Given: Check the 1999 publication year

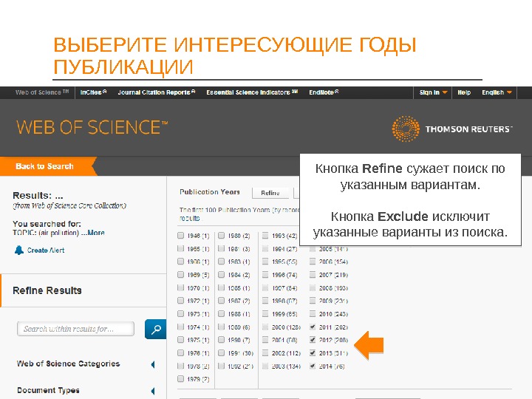Looking at the screenshot, I should coord(265,314).
